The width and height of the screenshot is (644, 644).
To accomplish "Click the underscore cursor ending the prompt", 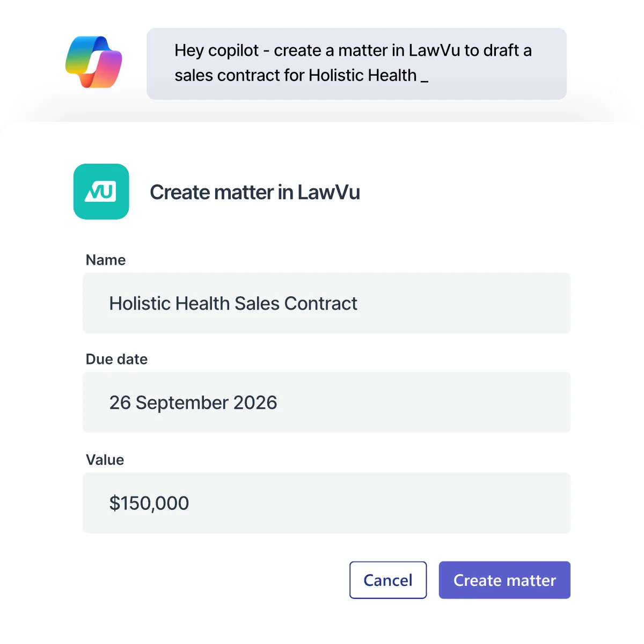I will [x=425, y=79].
